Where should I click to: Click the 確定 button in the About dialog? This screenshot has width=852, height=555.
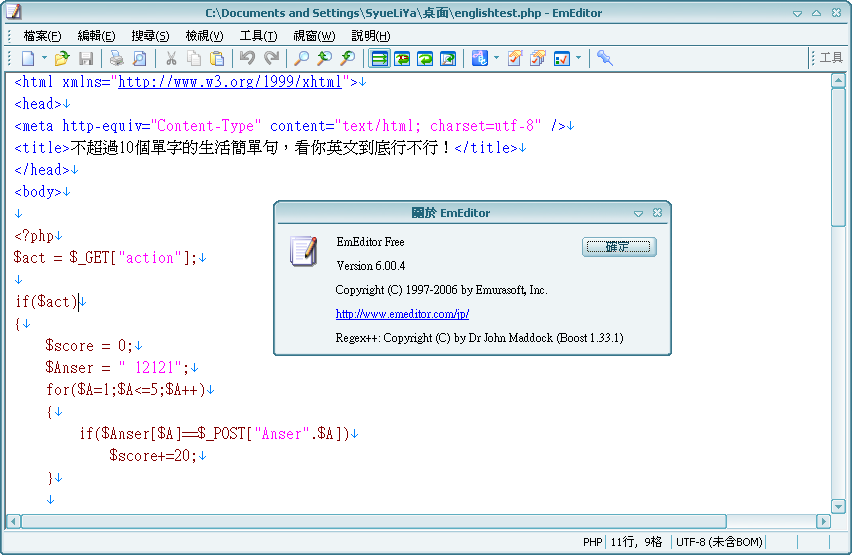click(619, 247)
